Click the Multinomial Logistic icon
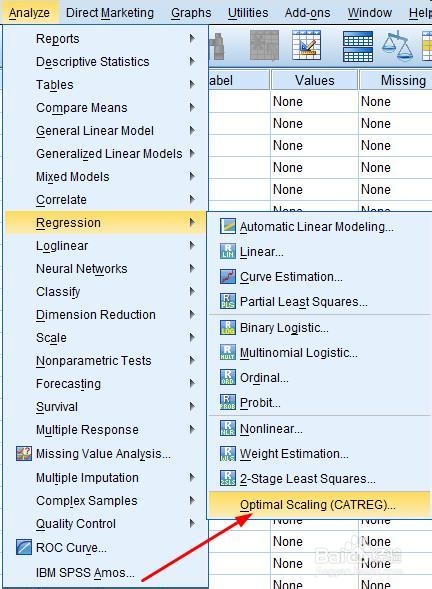 (228, 352)
